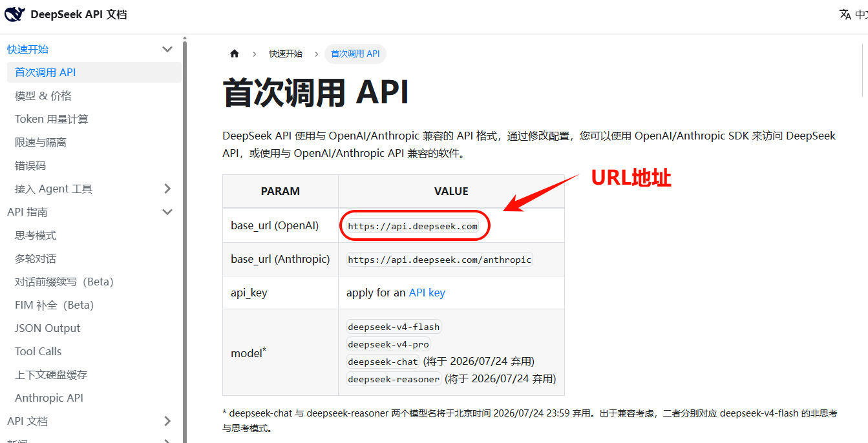Open the Tool Calls sidebar page

coord(38,351)
